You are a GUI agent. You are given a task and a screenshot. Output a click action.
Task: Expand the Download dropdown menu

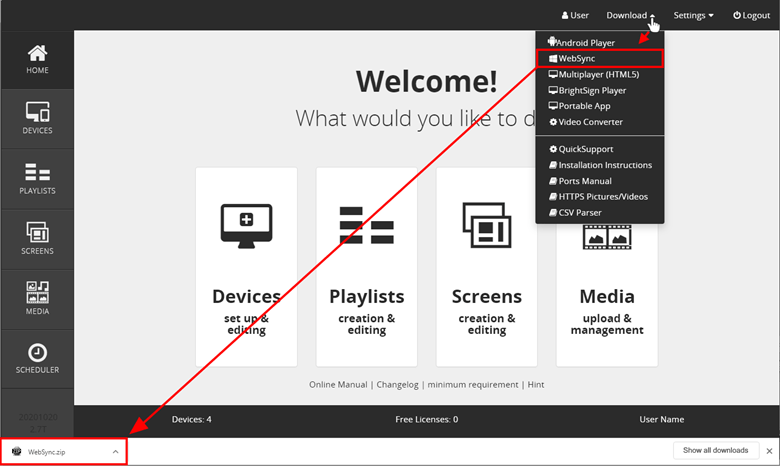(630, 15)
